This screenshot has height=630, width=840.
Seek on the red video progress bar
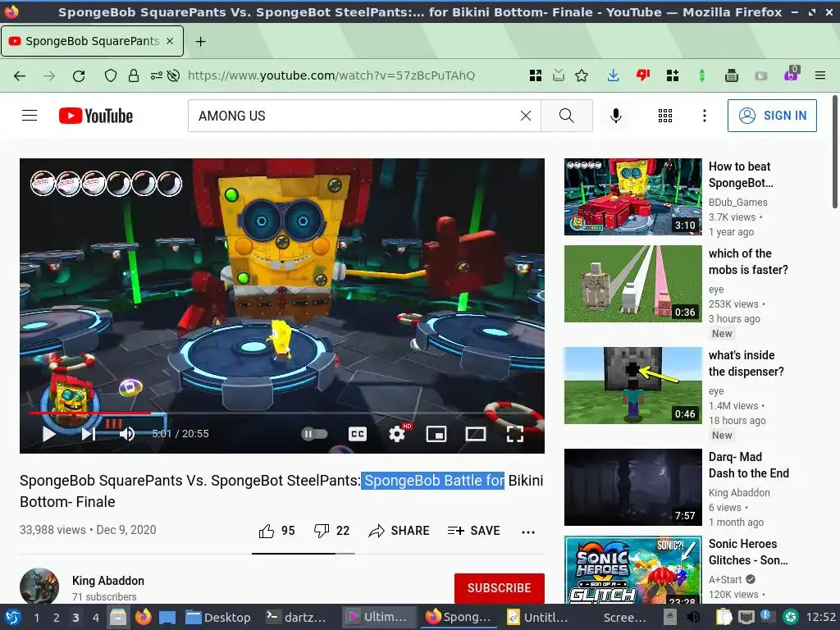(x=282, y=413)
